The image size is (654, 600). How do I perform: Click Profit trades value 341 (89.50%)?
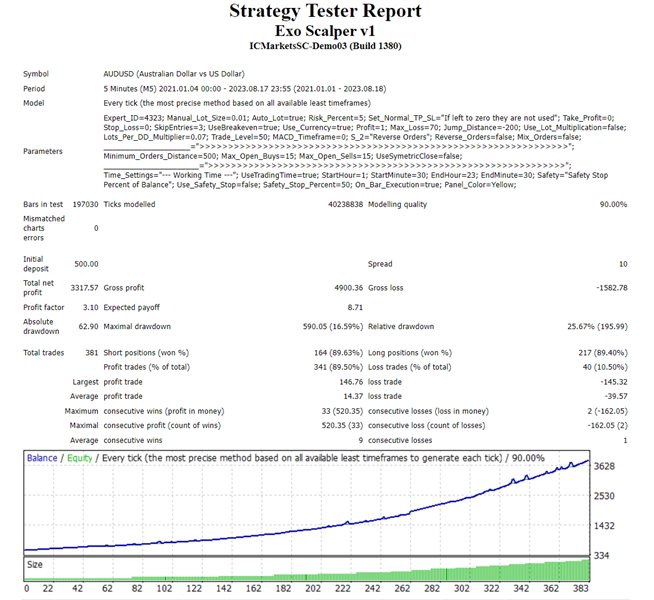[x=339, y=367]
